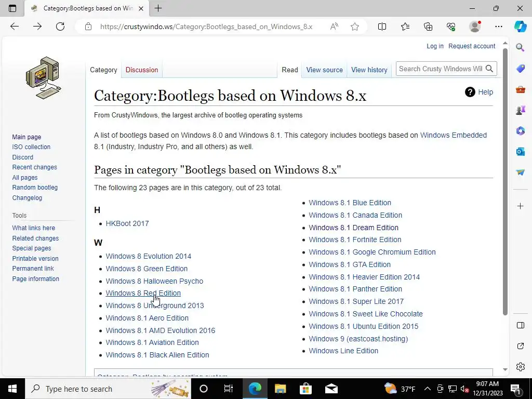Open Windows 8 Red Edition link
The image size is (532, 399).
pyautogui.click(x=143, y=293)
